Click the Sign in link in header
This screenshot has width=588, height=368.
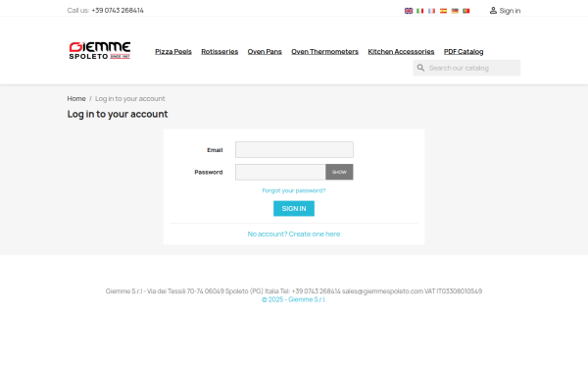510,11
